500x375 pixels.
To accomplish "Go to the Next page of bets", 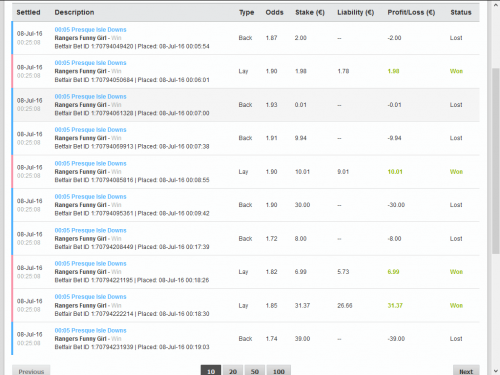I will coord(466,371).
